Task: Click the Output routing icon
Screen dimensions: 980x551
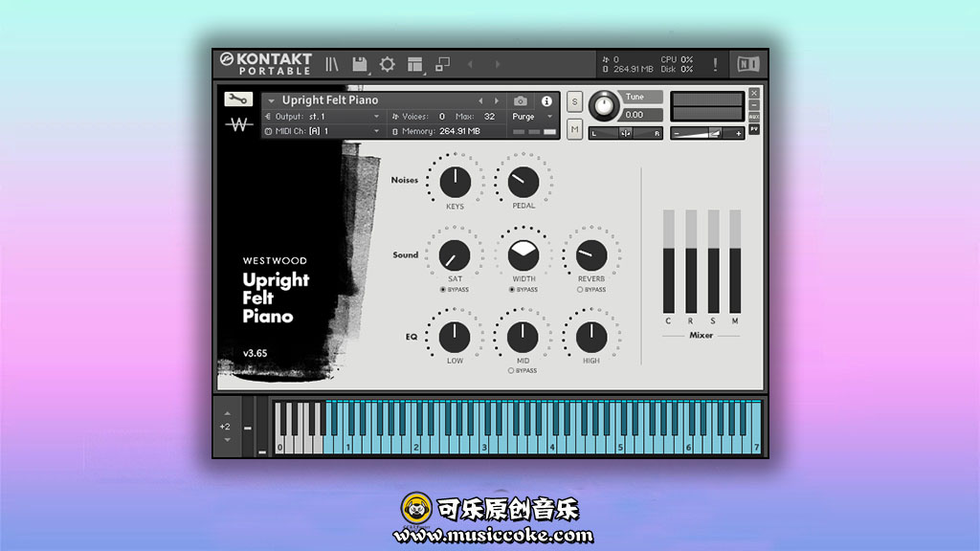Action: tap(269, 117)
